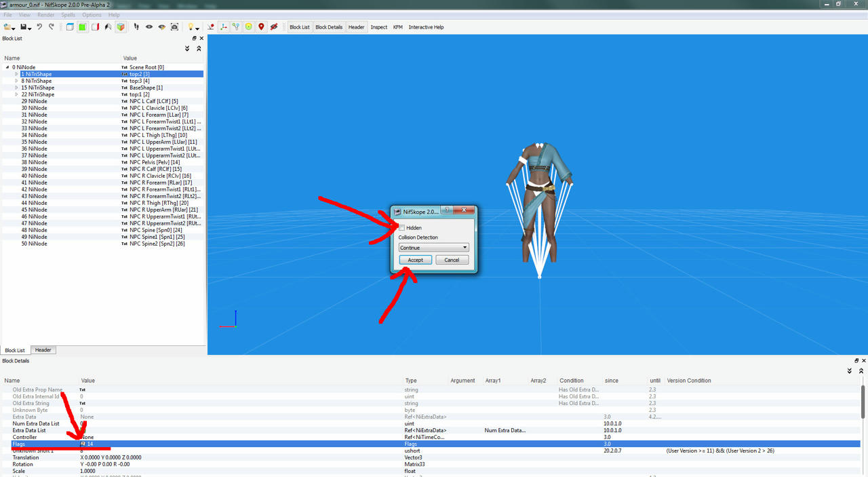Select the front-view wireframe cube icon
The width and height of the screenshot is (868, 477).
(70, 27)
